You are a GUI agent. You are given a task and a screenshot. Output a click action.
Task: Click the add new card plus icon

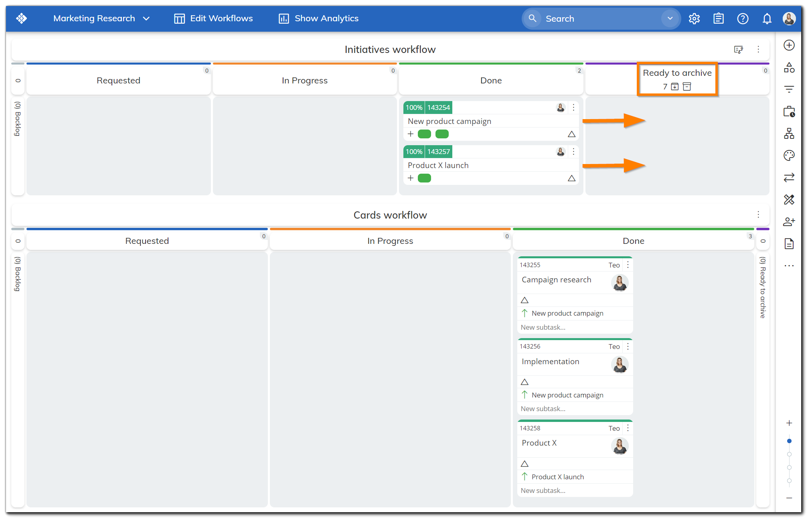pos(789,45)
